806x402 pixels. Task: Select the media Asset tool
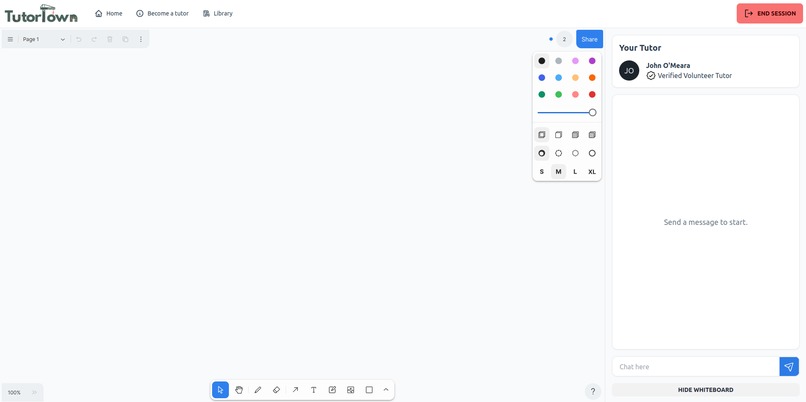pos(351,390)
